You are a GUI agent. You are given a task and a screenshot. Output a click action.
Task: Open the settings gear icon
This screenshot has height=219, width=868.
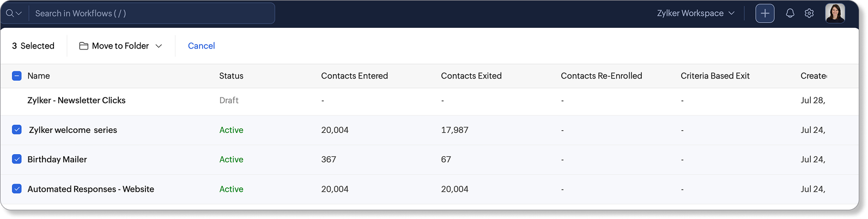pyautogui.click(x=809, y=13)
